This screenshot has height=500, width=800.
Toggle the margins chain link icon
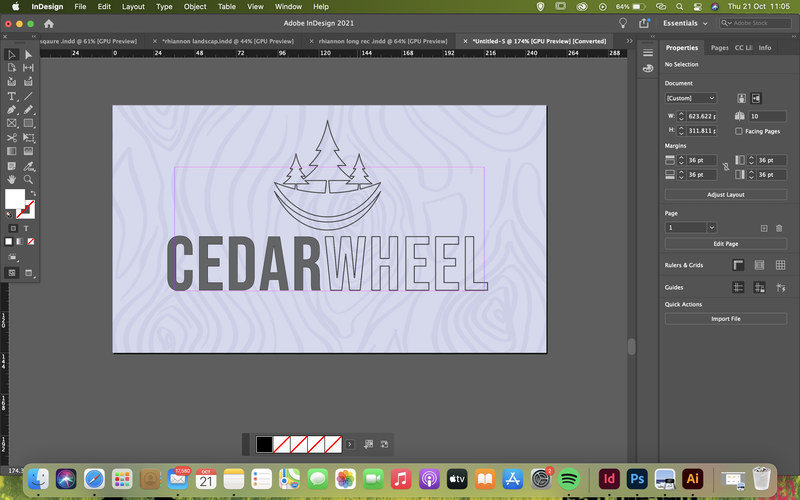[726, 167]
